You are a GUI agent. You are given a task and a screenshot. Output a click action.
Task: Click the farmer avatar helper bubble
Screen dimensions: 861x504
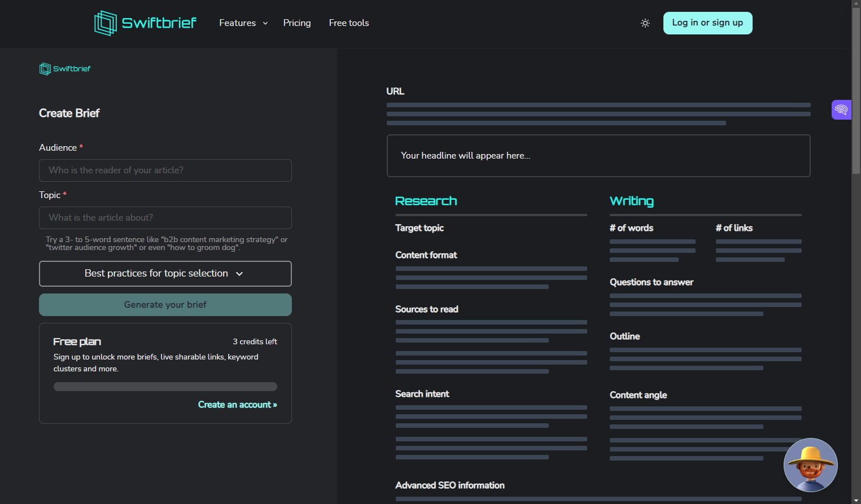(x=810, y=464)
